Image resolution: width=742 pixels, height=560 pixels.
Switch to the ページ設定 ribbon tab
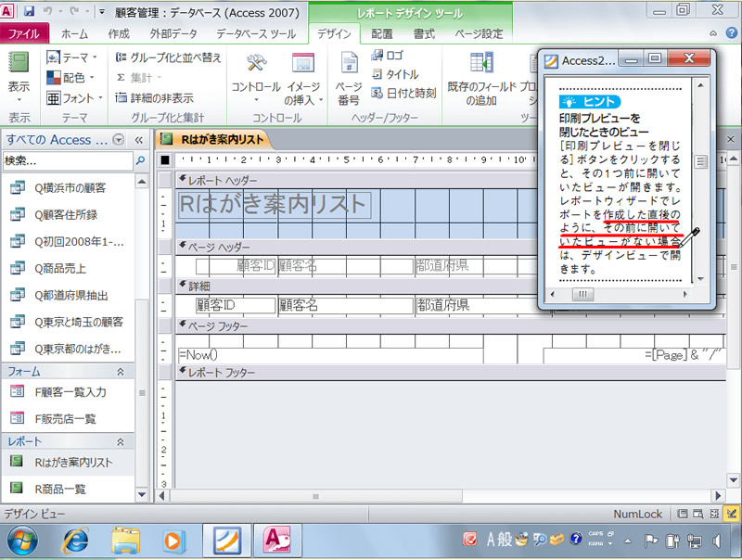coord(479,33)
